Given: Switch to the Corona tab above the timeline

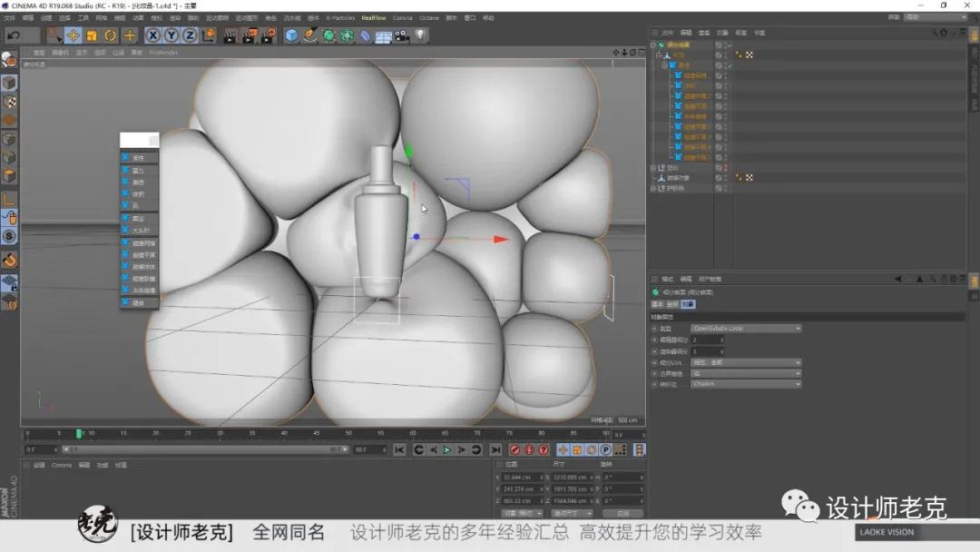Looking at the screenshot, I should (x=62, y=465).
